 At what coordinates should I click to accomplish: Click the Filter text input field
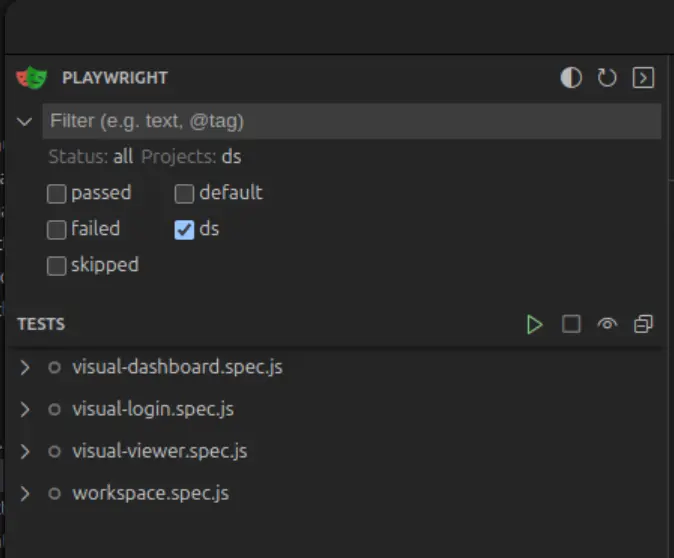pos(350,121)
